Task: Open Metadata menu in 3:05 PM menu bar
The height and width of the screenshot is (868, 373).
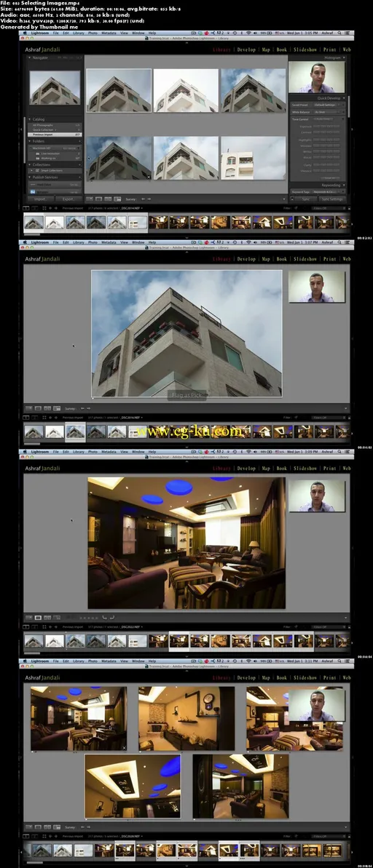Action: tap(109, 33)
